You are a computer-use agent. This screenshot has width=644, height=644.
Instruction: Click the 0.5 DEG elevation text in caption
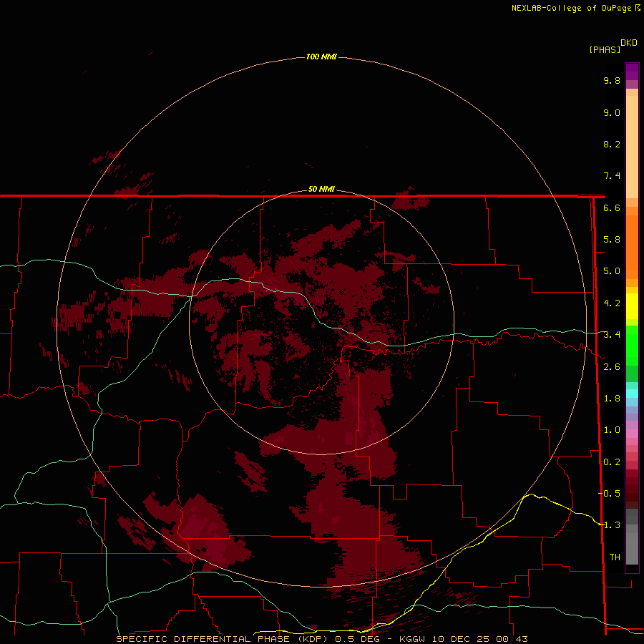pyautogui.click(x=357, y=639)
